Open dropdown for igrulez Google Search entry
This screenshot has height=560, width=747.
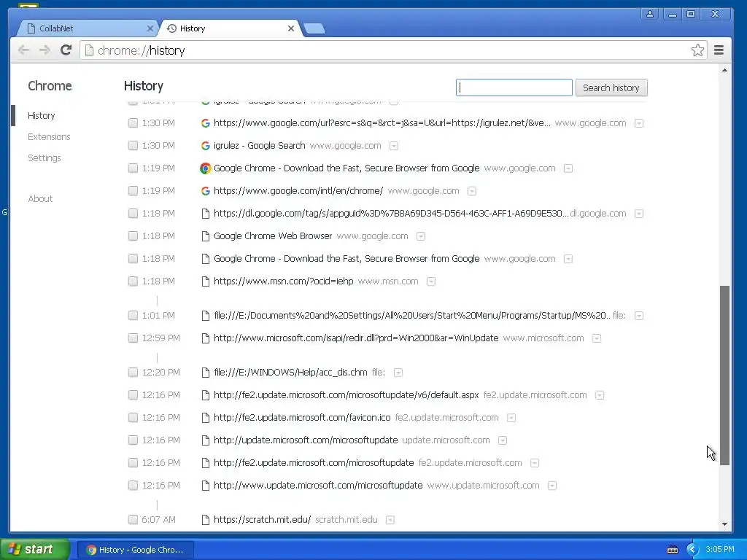pyautogui.click(x=393, y=146)
